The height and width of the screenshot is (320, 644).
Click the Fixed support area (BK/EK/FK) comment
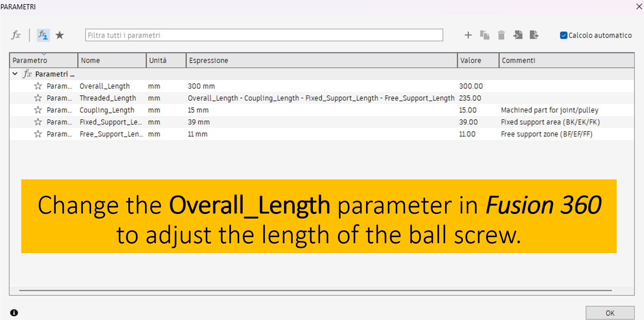550,122
